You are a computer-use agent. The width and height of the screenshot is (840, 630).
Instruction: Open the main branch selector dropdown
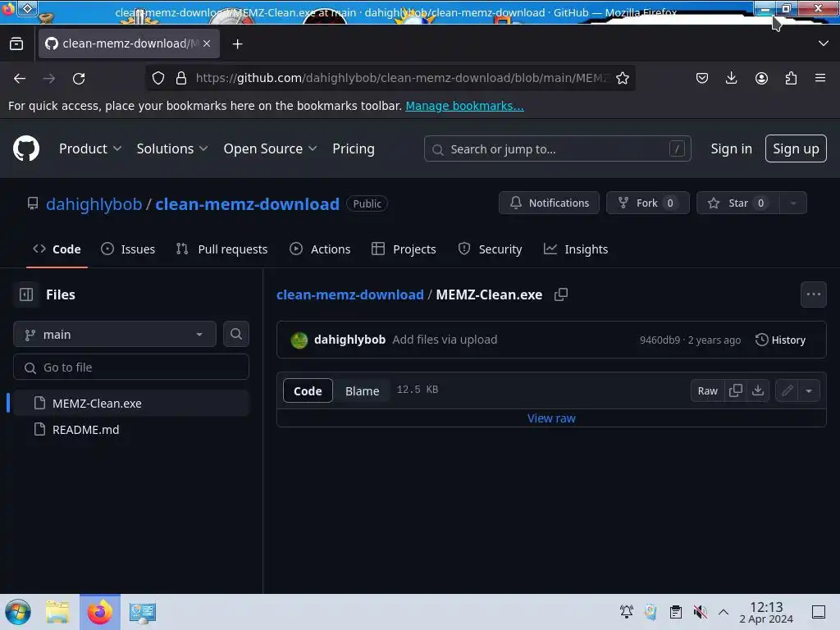tap(115, 335)
